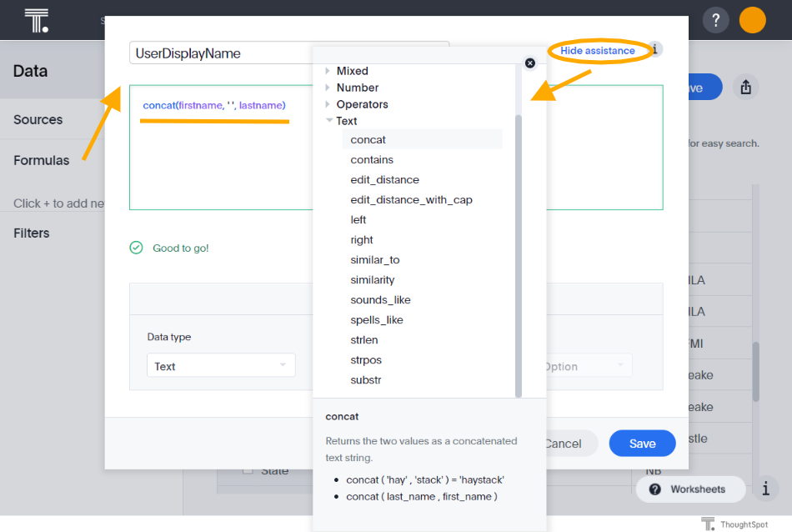The image size is (792, 532).
Task: Collapse the Text function category
Action: coord(328,120)
